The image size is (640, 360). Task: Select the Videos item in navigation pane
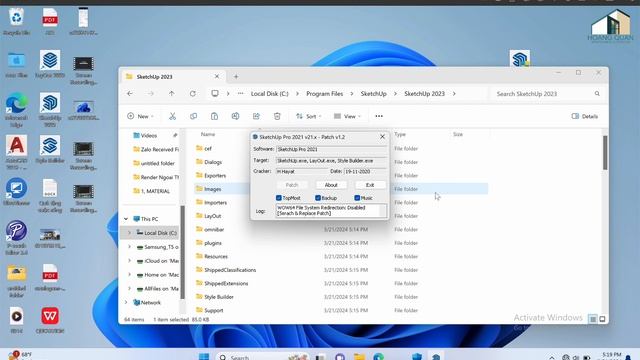coord(149,136)
